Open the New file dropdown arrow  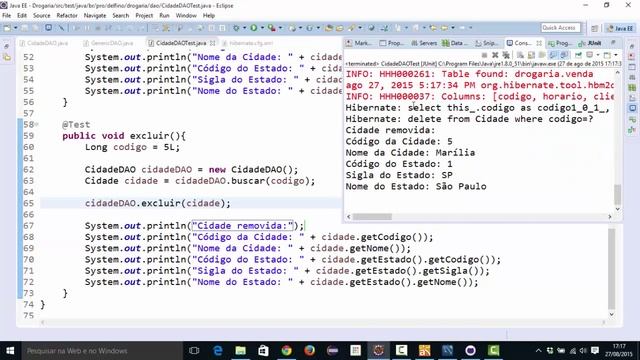pos(16,28)
